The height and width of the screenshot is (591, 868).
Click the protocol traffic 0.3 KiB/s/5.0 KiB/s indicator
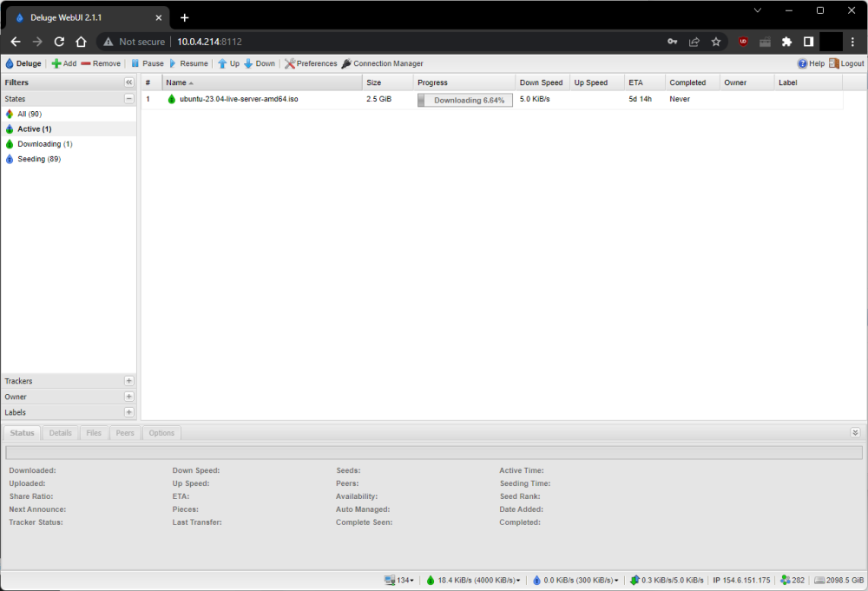coord(667,580)
